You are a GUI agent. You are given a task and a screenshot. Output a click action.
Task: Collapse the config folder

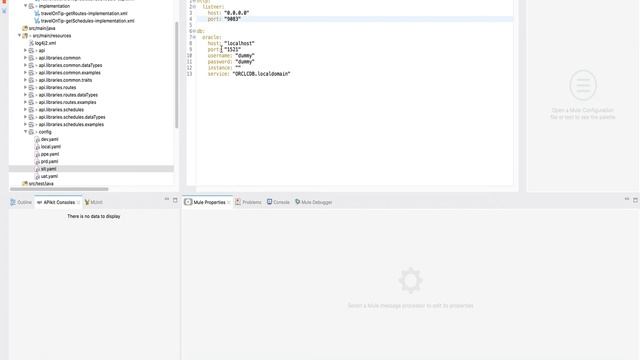pyautogui.click(x=25, y=132)
